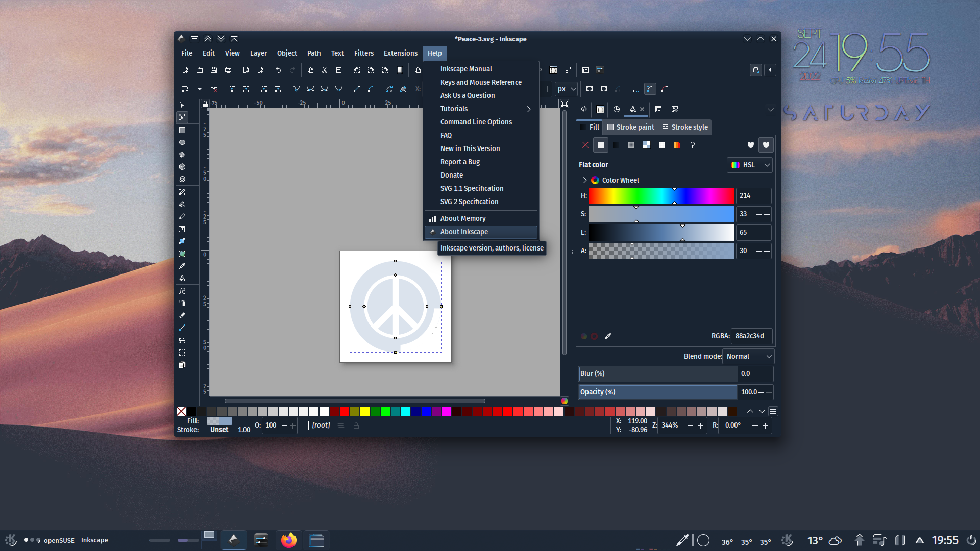Click the Paste clipboard icon
This screenshot has height=551, width=980.
(x=339, y=70)
